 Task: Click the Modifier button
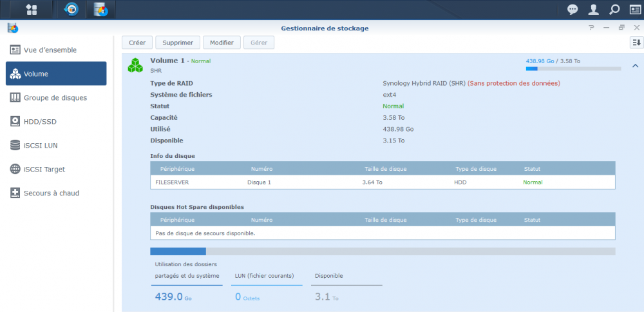[x=222, y=43]
